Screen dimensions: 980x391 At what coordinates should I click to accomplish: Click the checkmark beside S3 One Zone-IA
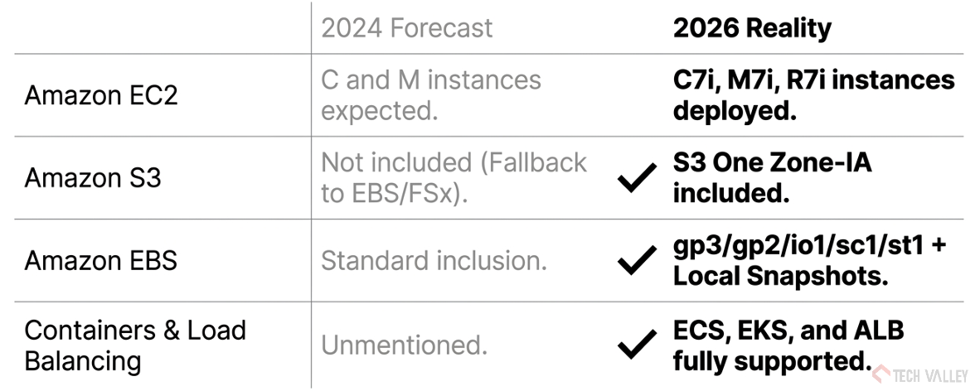pyautogui.click(x=637, y=177)
